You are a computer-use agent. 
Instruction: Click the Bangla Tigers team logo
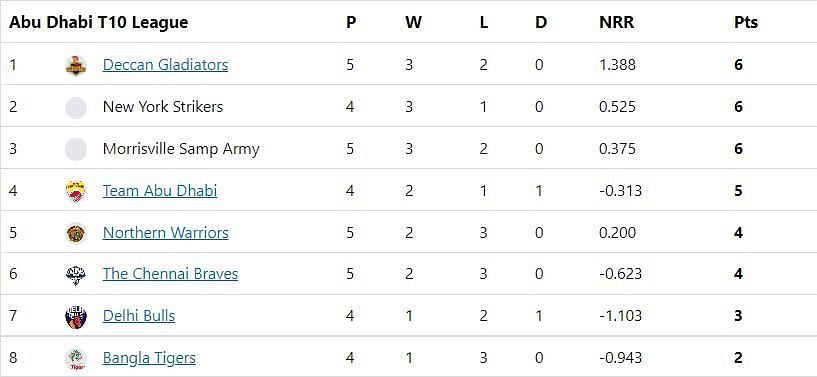[76, 358]
